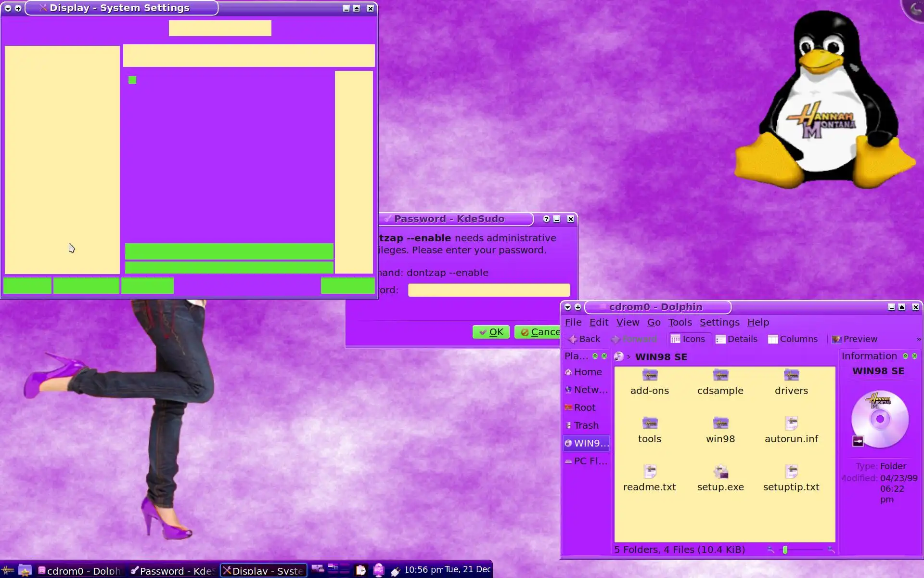Toggle the Preview mode button
Image resolution: width=924 pixels, height=578 pixels.
tap(855, 339)
